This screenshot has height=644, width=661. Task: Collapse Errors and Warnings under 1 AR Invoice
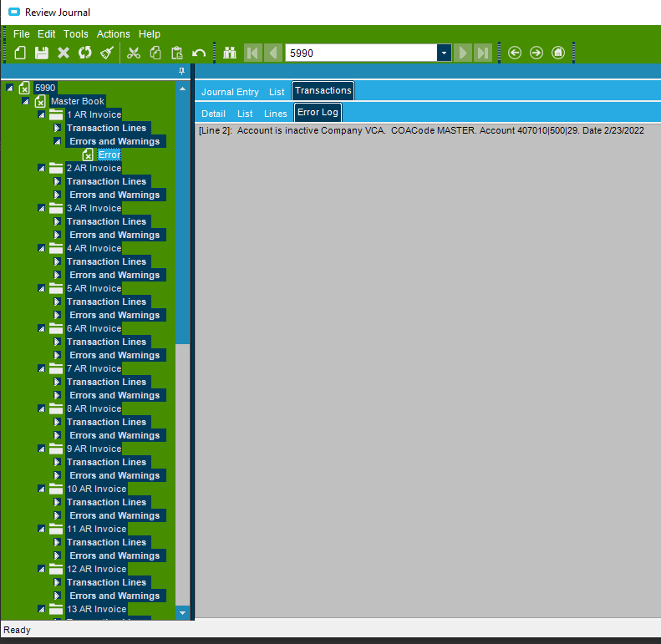pos(58,142)
